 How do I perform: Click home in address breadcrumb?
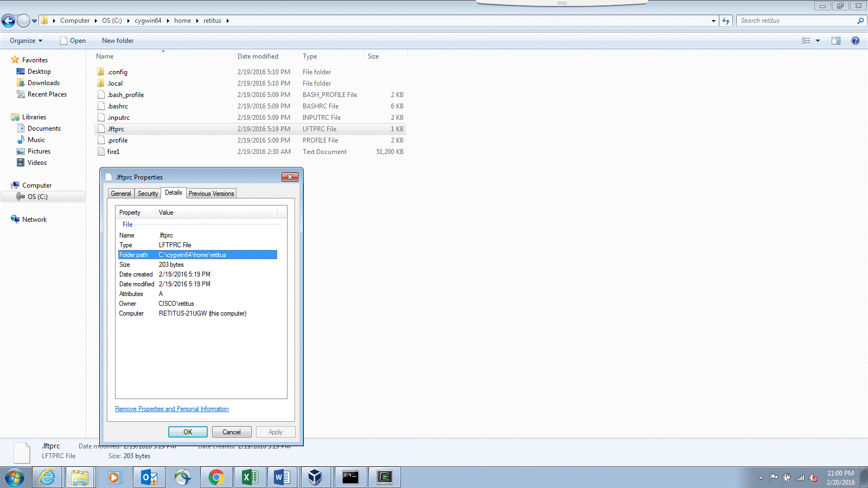(183, 21)
